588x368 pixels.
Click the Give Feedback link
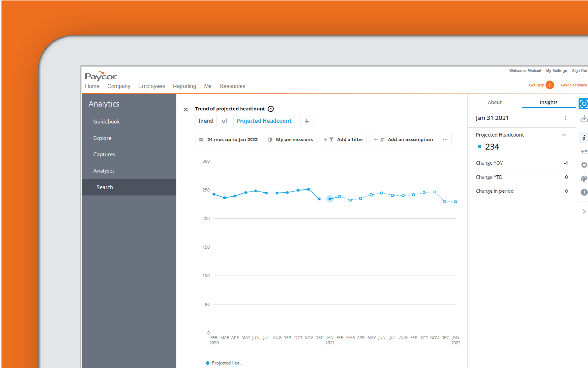pyautogui.click(x=574, y=85)
